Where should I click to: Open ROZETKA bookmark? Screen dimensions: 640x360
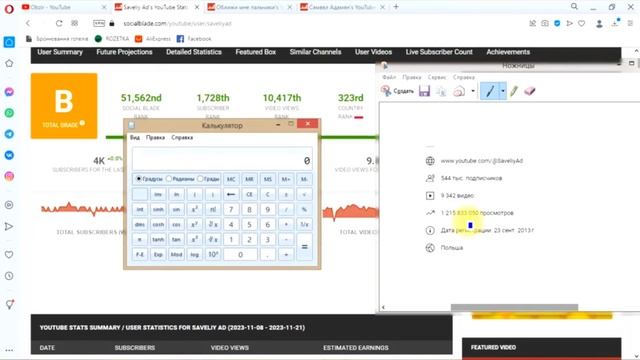point(113,39)
